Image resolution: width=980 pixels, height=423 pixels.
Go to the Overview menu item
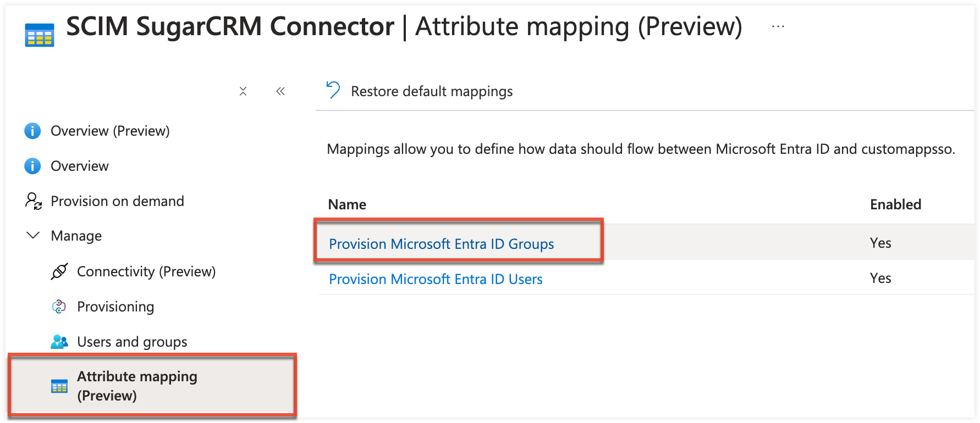pyautogui.click(x=80, y=166)
